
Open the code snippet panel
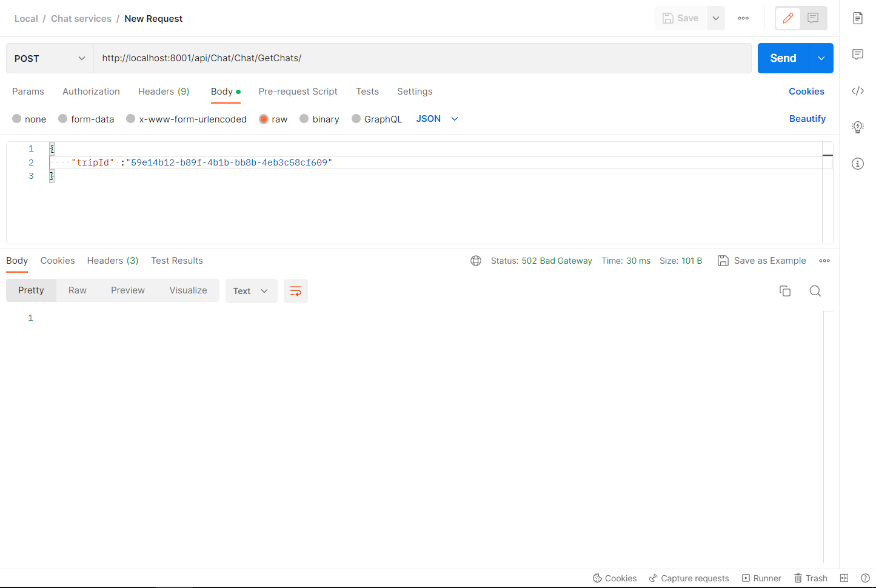[x=857, y=91]
